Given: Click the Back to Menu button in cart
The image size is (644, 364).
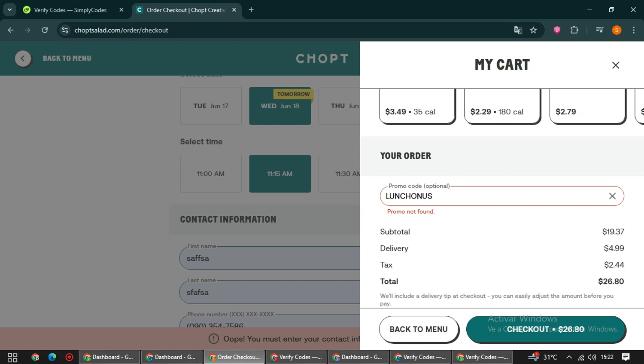Looking at the screenshot, I should coord(419,329).
